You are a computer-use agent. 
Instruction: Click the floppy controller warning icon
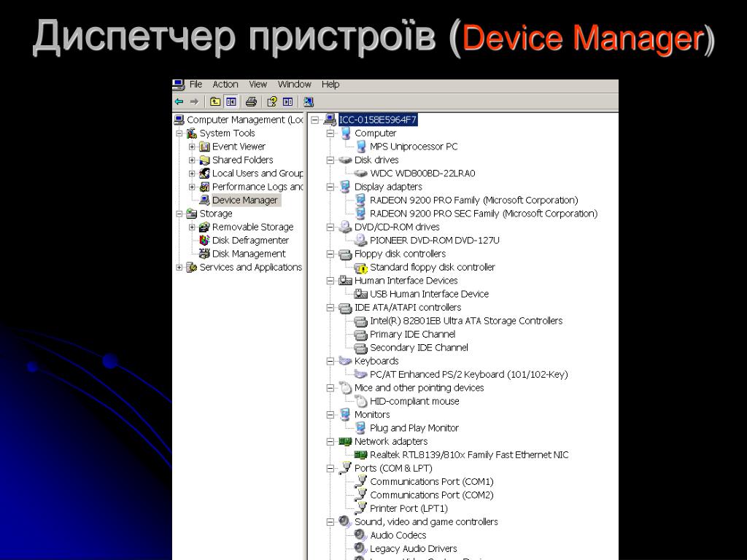pos(361,268)
